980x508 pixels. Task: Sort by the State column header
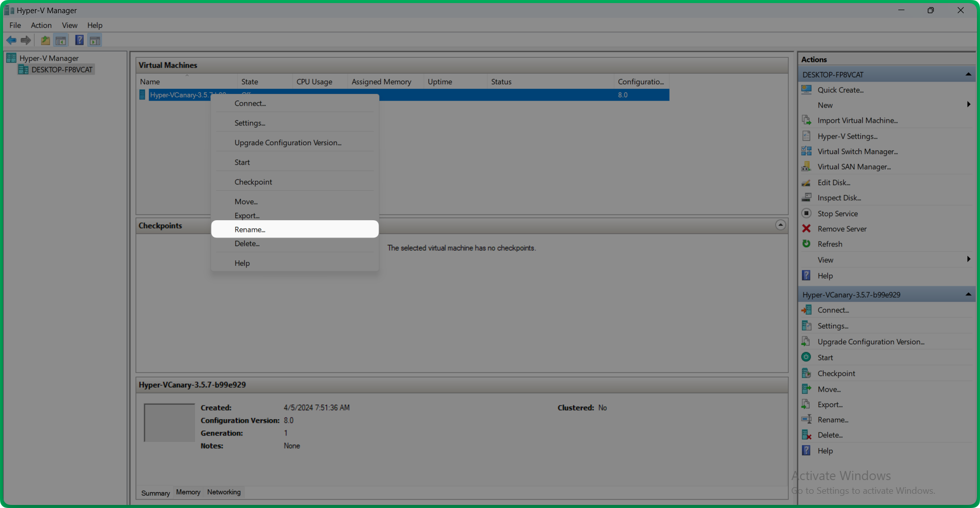tap(265, 82)
